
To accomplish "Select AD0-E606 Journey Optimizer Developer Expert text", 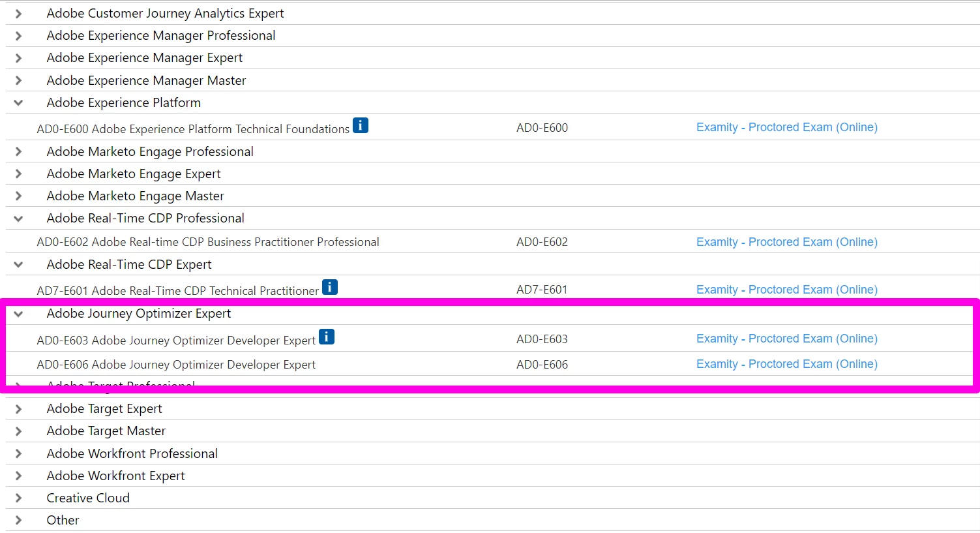I will click(x=176, y=365).
